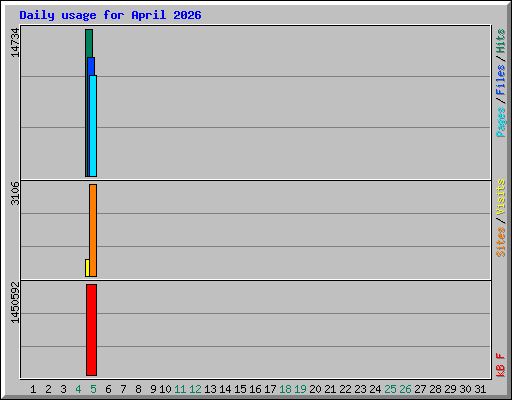Click the dark green Hits bar
The image size is (512, 400).
point(89,43)
